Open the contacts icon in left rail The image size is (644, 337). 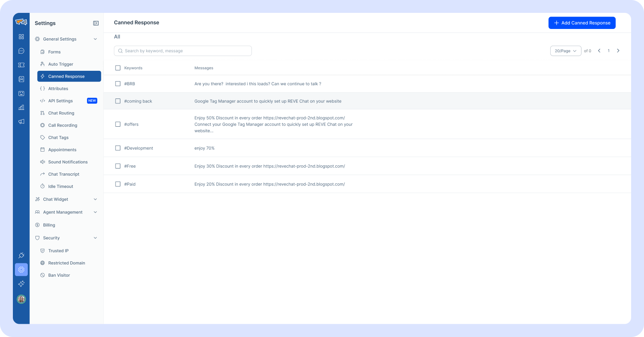click(x=21, y=79)
